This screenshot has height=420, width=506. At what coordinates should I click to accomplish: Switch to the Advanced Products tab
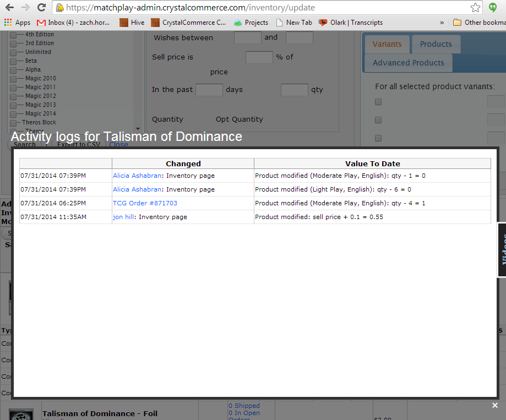(x=408, y=63)
